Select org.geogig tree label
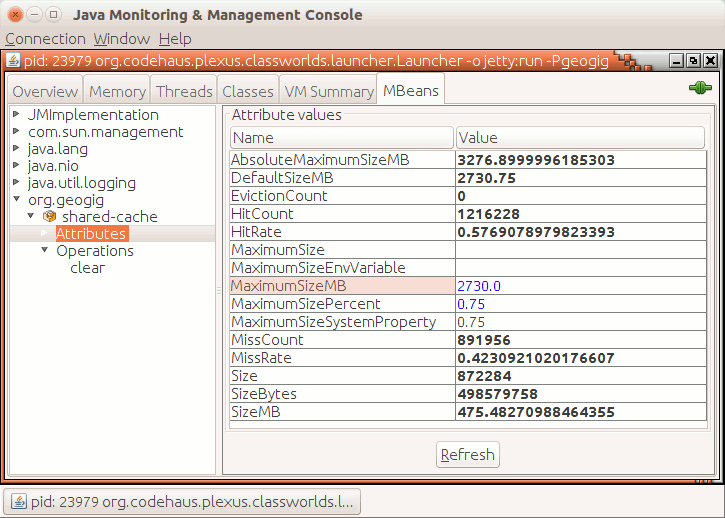 coord(66,200)
